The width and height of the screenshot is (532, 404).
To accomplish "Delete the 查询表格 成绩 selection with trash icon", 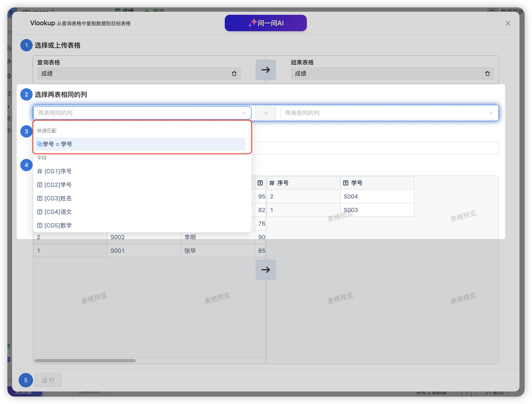I will (x=234, y=74).
